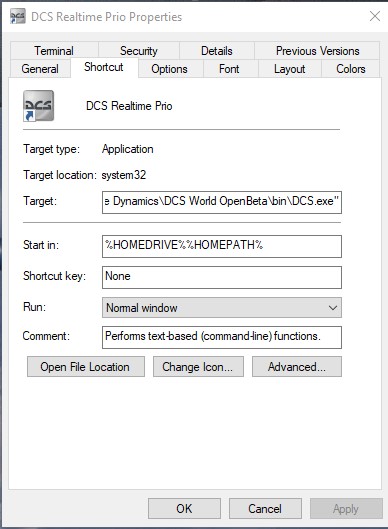Click the 'Run:' label

pyautogui.click(x=34, y=307)
